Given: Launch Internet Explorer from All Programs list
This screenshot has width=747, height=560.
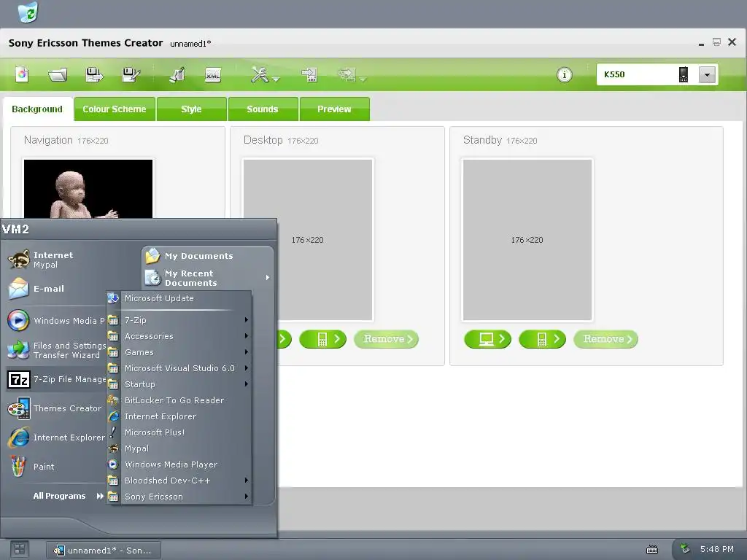Looking at the screenshot, I should pos(179,416).
